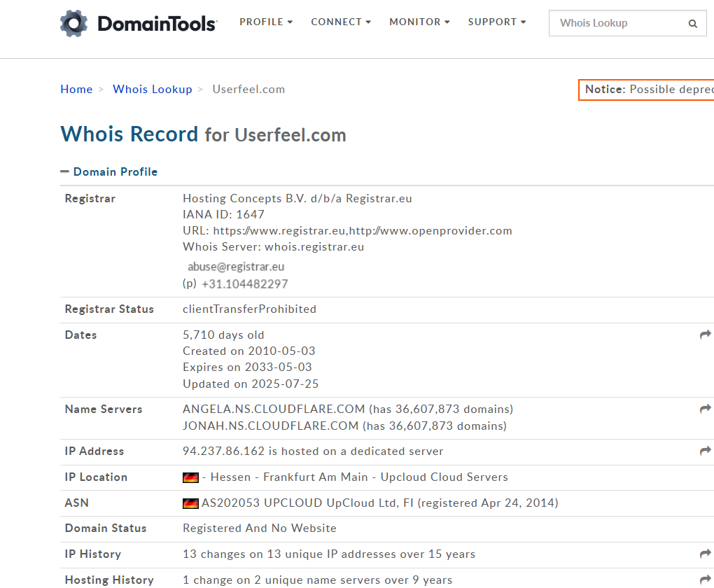Click the share arrow in IP History row

pos(706,554)
